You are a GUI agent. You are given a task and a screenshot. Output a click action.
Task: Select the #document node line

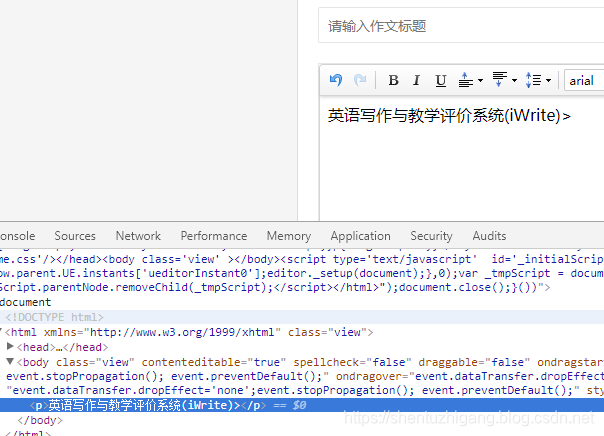(25, 302)
